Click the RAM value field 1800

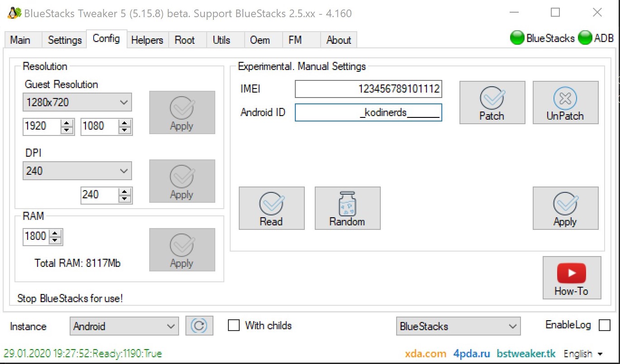[x=36, y=236]
